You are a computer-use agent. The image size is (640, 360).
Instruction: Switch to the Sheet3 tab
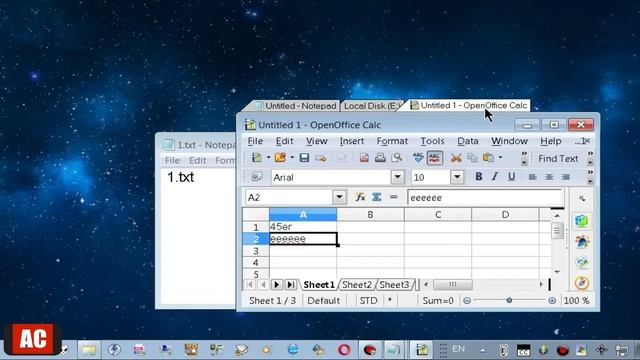394,285
